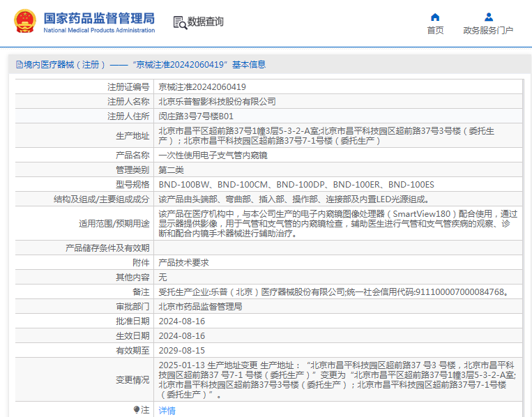Click 国家药品监督管理局 title text
Screen dimensions: 532x417
tap(99, 18)
